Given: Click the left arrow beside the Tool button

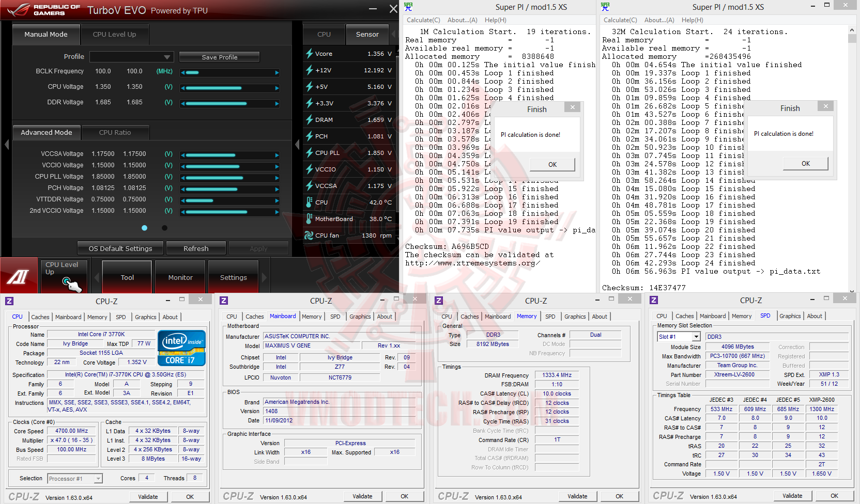Looking at the screenshot, I should 96,277.
